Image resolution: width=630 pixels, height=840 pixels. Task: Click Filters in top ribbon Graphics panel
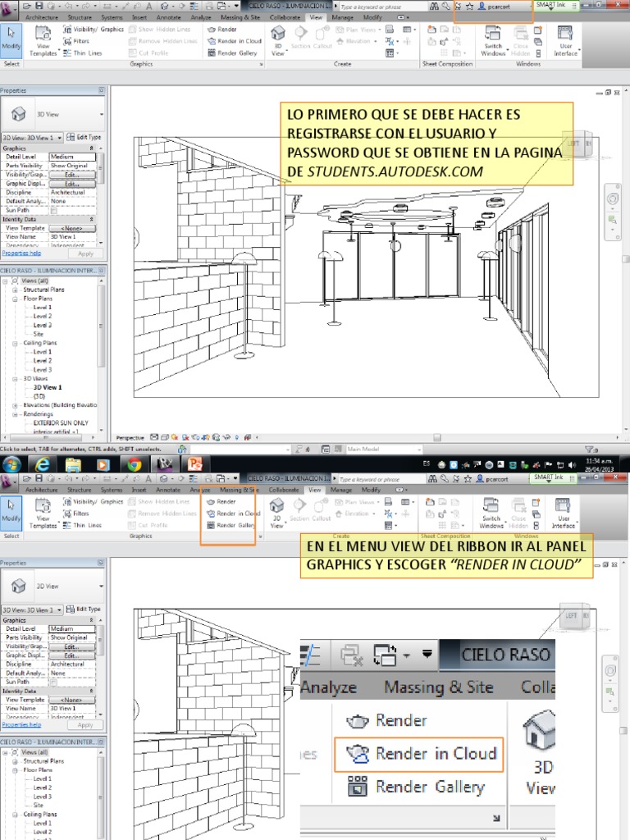(x=76, y=41)
